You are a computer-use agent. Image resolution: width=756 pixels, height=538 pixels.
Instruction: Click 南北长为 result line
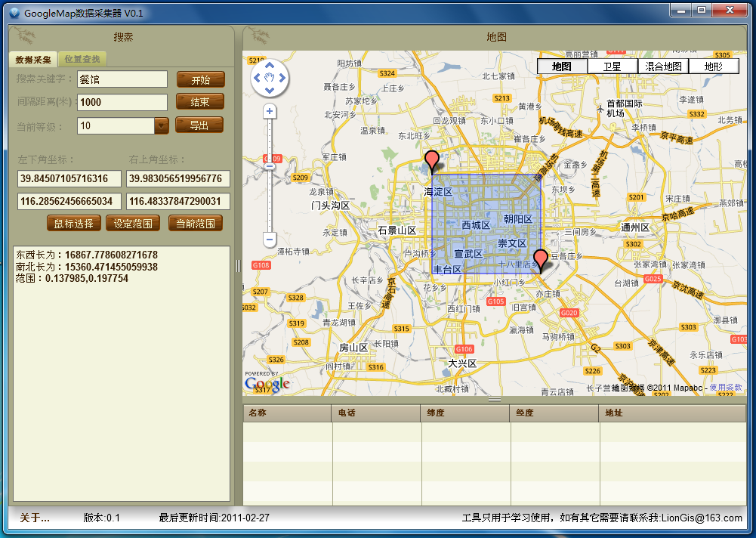[x=87, y=267]
